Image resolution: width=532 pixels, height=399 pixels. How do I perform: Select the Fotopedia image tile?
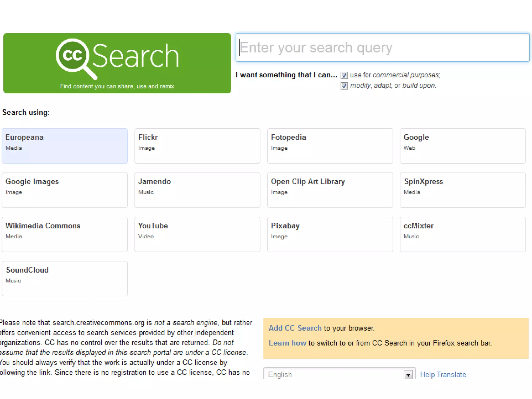(x=330, y=146)
